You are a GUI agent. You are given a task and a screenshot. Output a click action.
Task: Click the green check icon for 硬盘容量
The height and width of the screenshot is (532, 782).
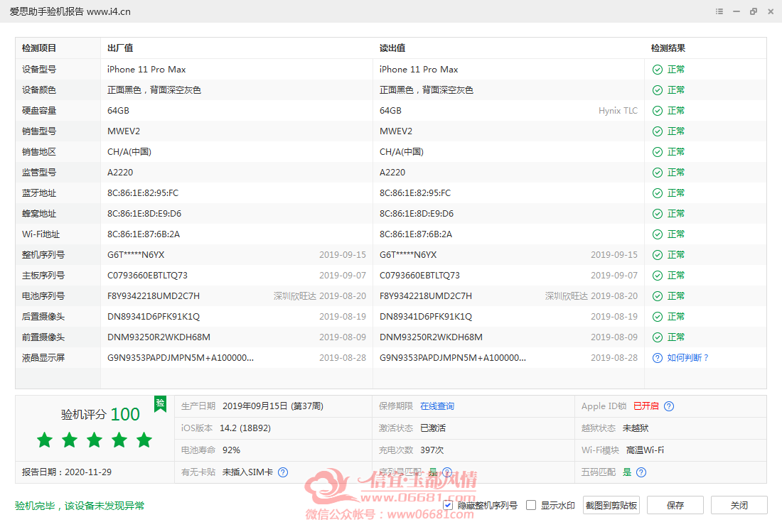658,111
